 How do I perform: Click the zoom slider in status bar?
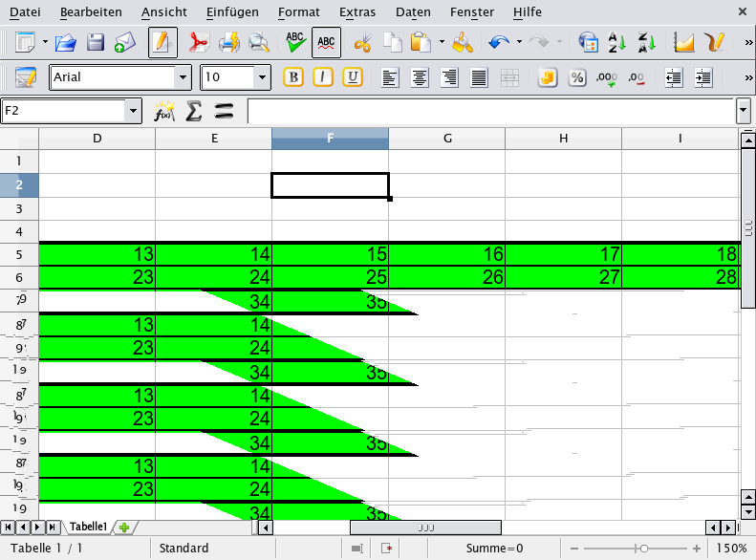pos(644,549)
